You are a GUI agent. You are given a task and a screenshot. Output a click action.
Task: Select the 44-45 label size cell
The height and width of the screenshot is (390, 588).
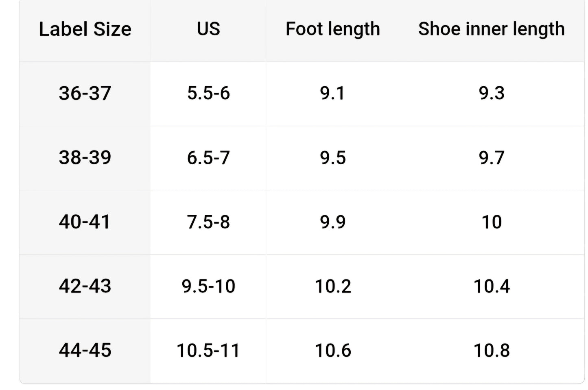click(85, 350)
